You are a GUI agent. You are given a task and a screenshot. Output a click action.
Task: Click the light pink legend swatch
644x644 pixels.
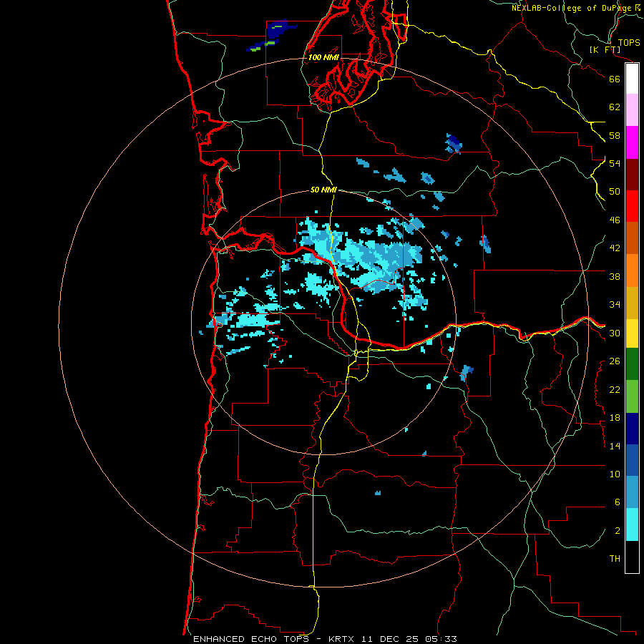[632, 109]
